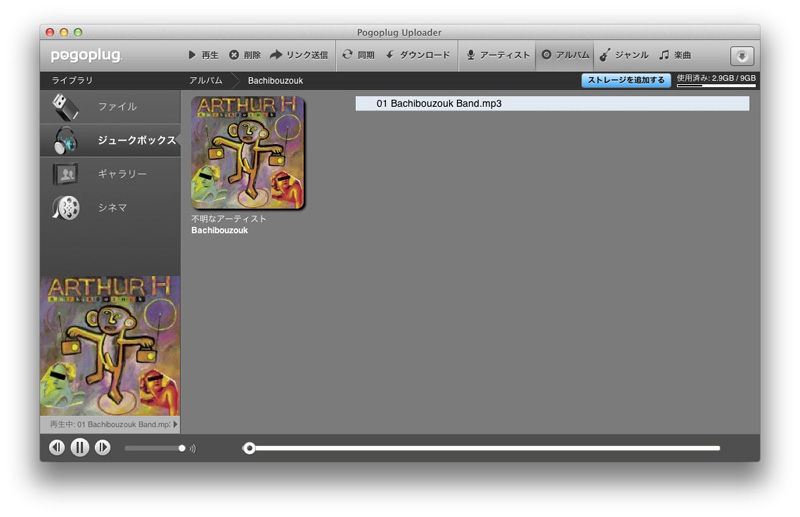
Task: Pause the current track
Action: [80, 448]
